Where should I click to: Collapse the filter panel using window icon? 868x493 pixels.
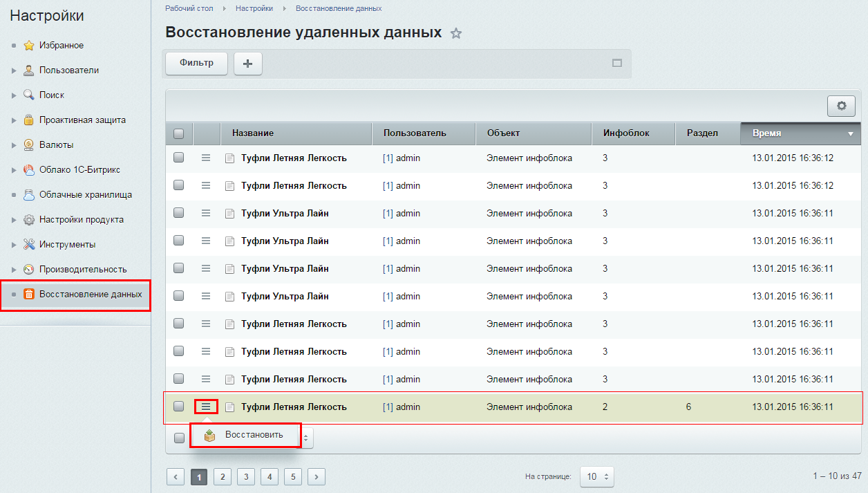[617, 63]
